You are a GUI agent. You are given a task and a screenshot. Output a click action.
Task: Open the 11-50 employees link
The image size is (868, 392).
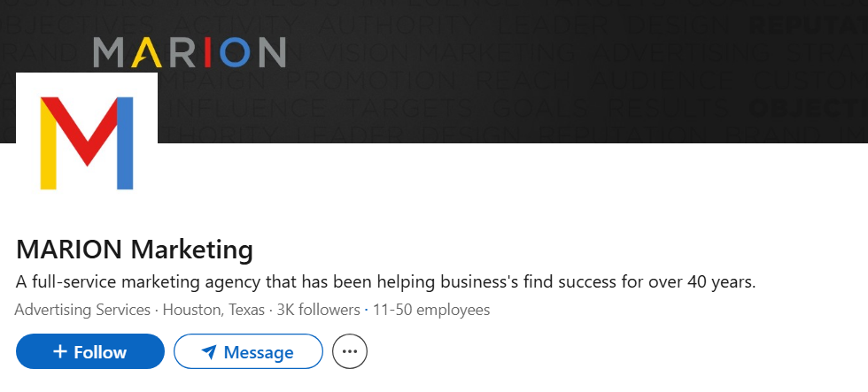tap(431, 310)
